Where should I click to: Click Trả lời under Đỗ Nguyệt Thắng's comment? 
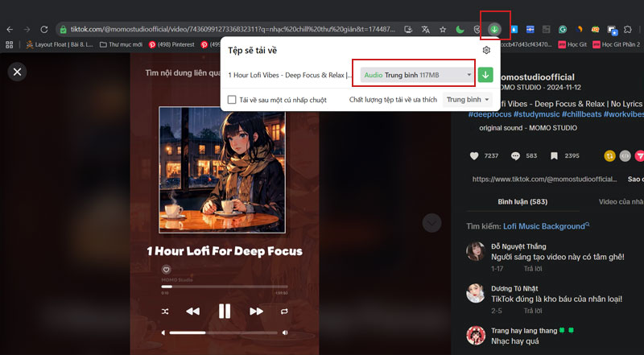coord(533,269)
